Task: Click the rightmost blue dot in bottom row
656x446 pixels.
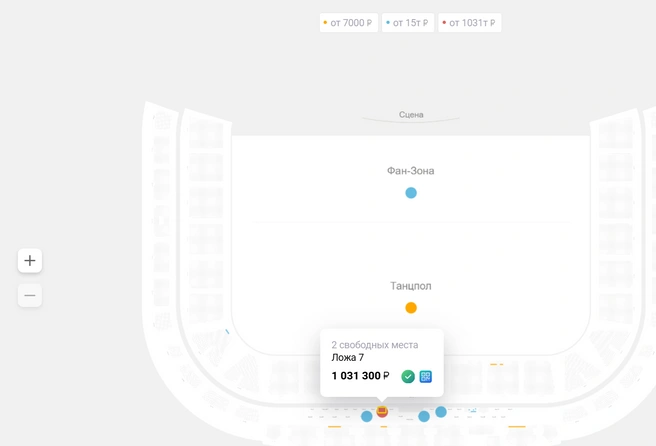Action: (x=441, y=412)
